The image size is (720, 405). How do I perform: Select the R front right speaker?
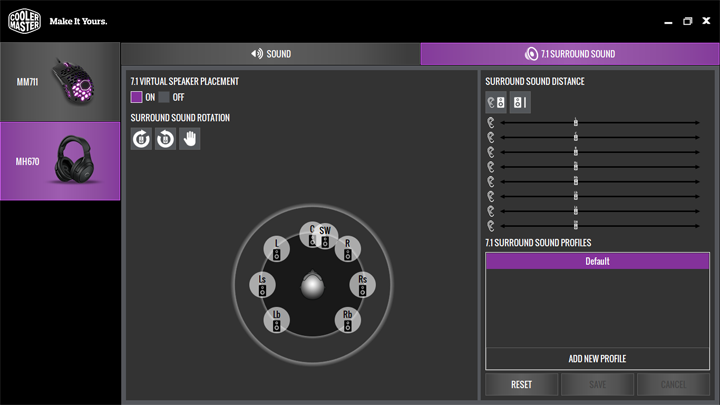pos(348,248)
